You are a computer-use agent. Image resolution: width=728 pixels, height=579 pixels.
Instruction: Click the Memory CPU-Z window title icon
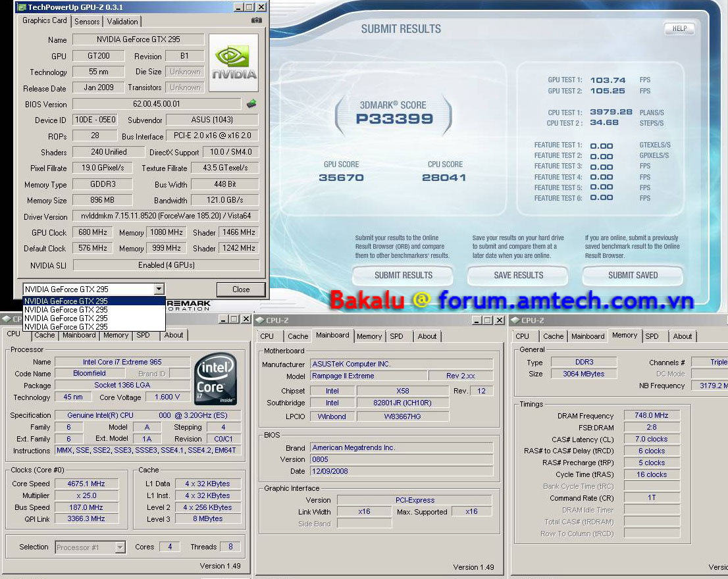click(515, 320)
